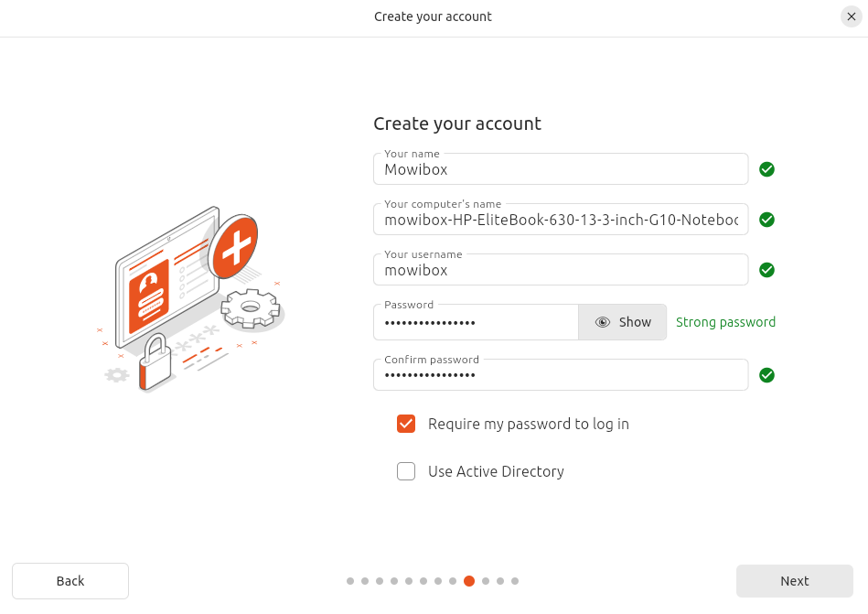The image size is (868, 614).
Task: Click the Create your account heading
Action: 457,124
